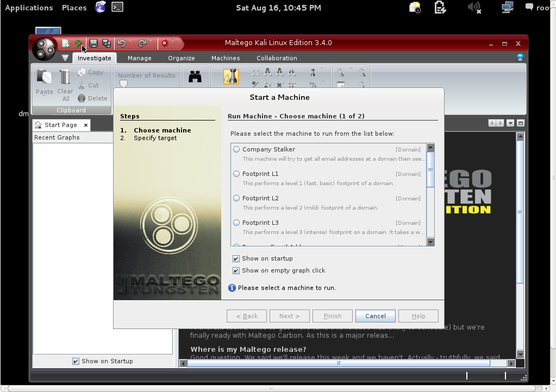Launch the web browser from top panel
556x392 pixels.
click(101, 7)
